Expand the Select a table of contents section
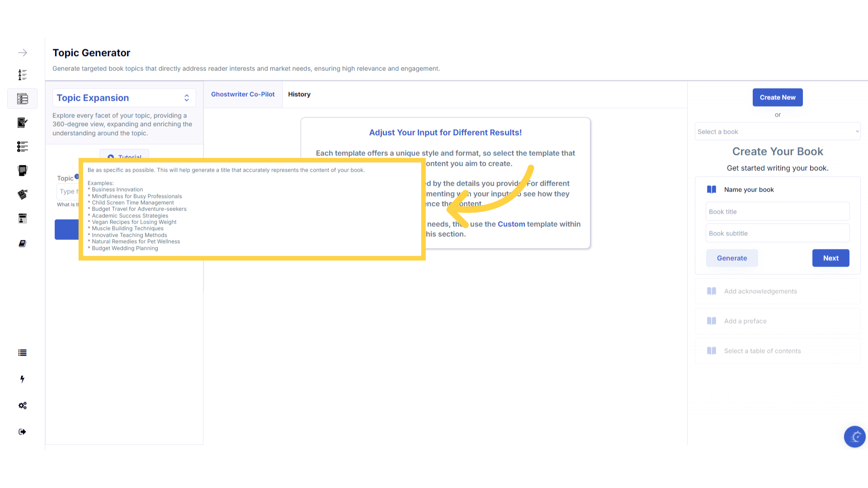Image resolution: width=868 pixels, height=488 pixels. point(777,351)
